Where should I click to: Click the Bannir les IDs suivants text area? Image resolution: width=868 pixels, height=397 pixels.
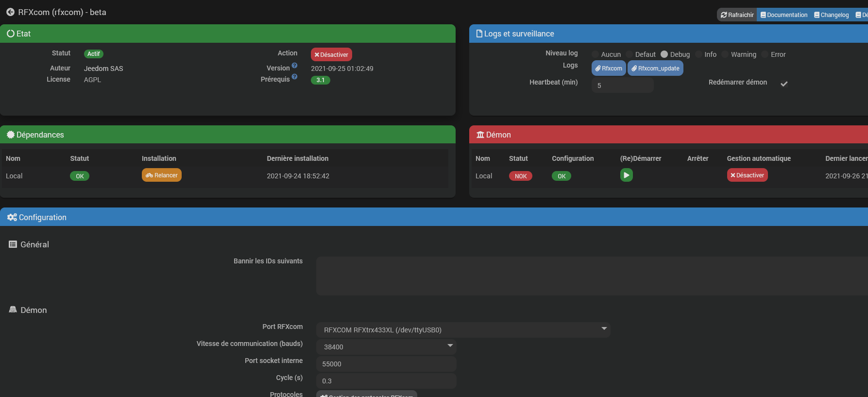coord(592,276)
